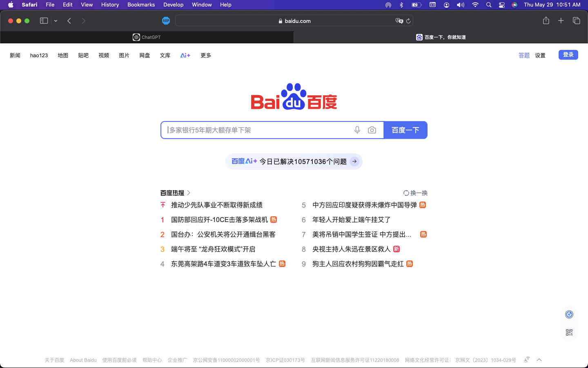Screen dimensions: 588x368
Task: Open the Apple menu
Action: pos(11,5)
